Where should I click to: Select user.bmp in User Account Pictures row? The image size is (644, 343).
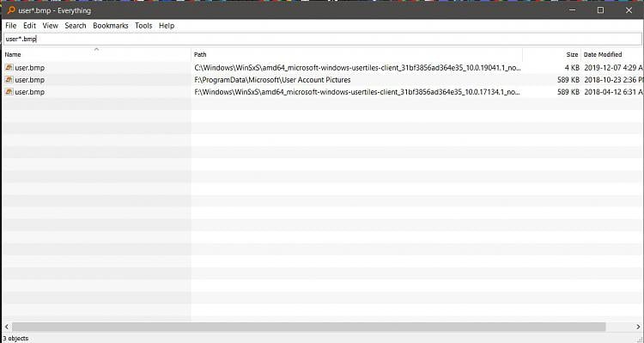click(x=29, y=80)
